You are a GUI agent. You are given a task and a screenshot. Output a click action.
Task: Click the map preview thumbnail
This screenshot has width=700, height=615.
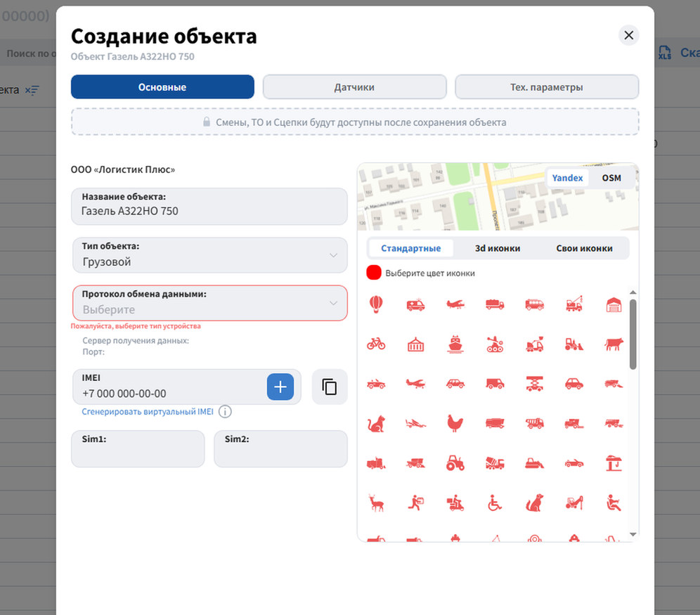[498, 197]
